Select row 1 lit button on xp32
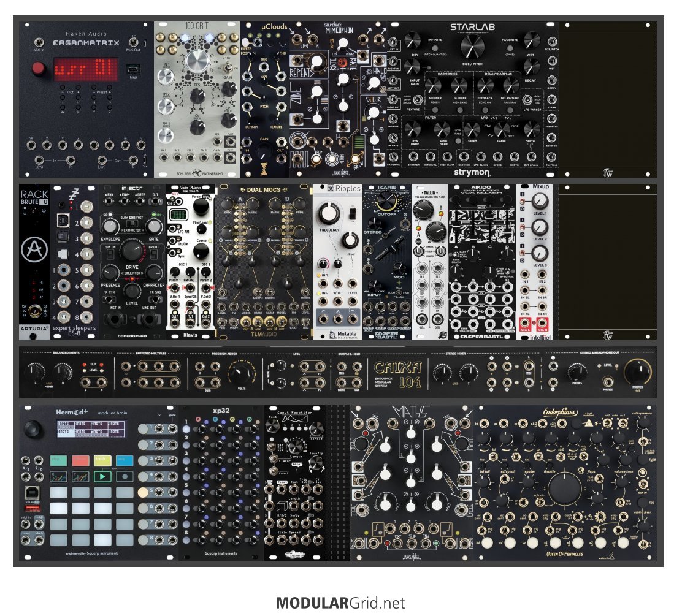This screenshot has height=616, width=682. (x=186, y=429)
